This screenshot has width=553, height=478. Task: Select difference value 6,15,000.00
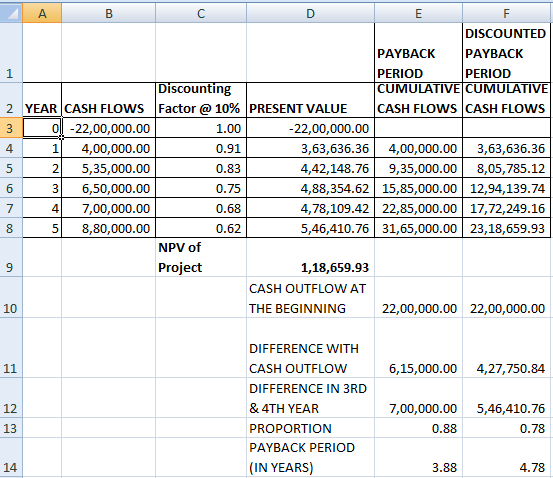click(x=418, y=347)
